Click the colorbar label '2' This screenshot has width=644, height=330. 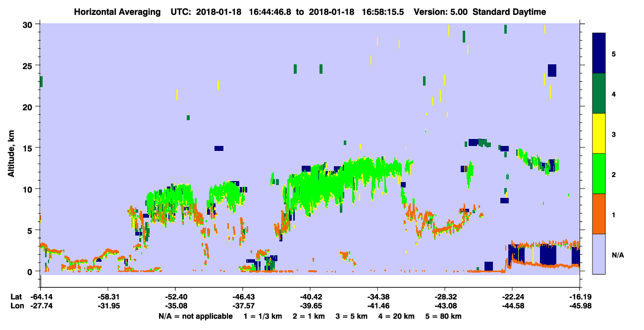pyautogui.click(x=614, y=174)
